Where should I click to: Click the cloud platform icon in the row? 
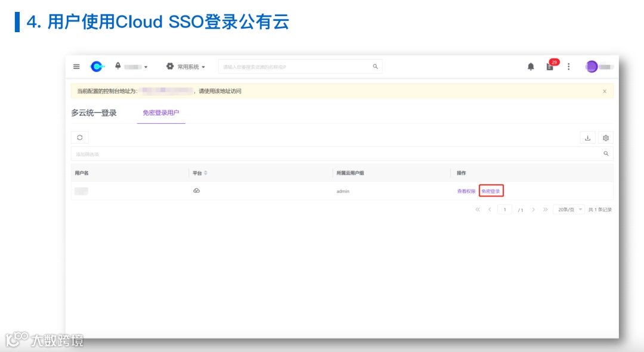tap(196, 191)
